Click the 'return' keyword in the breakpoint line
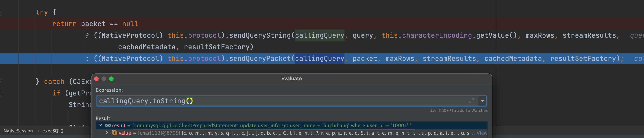644x138 pixels. 64,24
